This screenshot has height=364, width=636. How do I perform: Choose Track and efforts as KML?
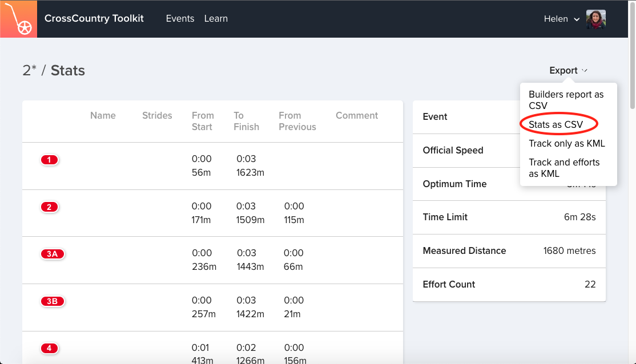(564, 168)
